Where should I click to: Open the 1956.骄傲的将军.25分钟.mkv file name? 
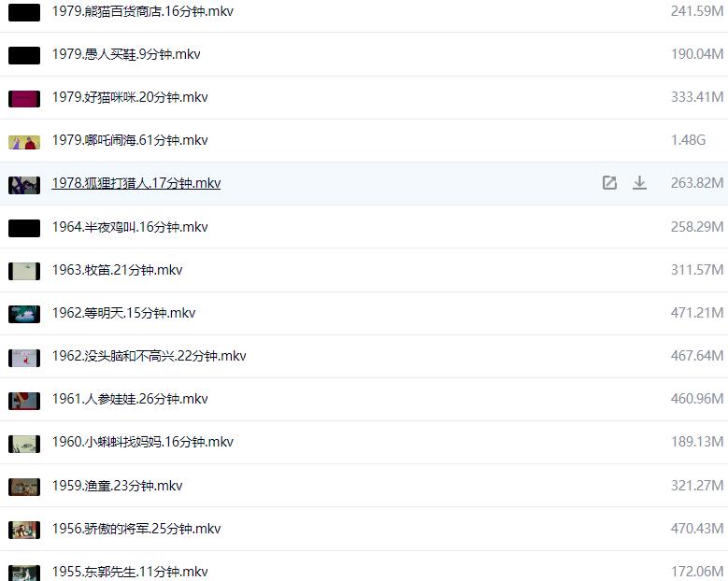point(136,529)
